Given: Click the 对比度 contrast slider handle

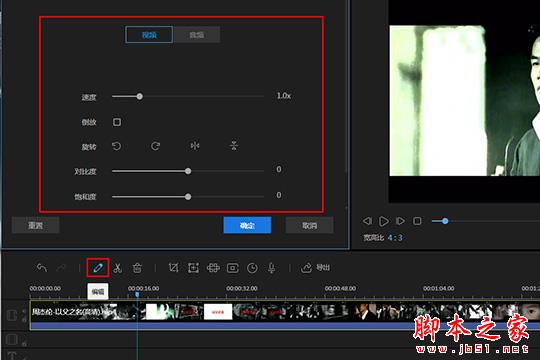Looking at the screenshot, I should pyautogui.click(x=188, y=171).
